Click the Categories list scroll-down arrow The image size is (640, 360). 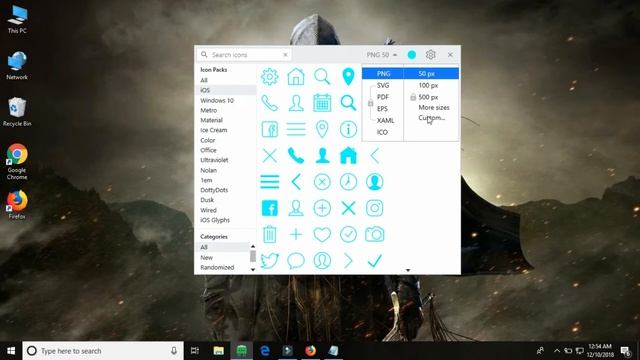point(253,269)
